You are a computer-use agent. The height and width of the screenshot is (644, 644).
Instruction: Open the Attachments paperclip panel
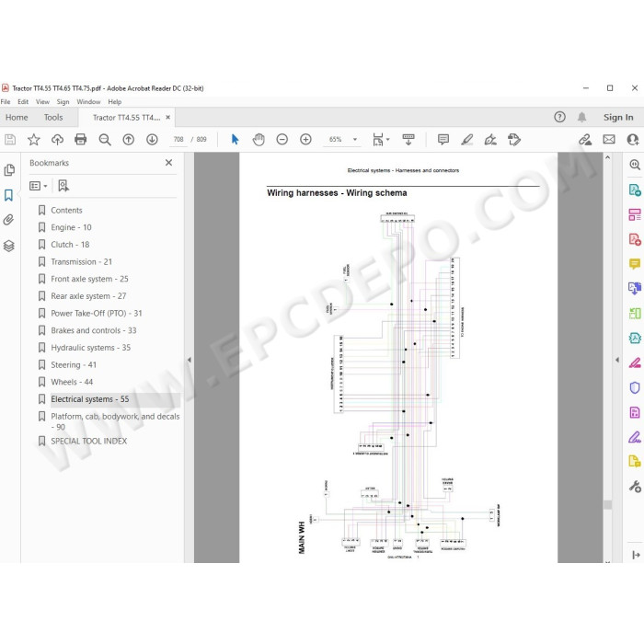click(x=8, y=220)
